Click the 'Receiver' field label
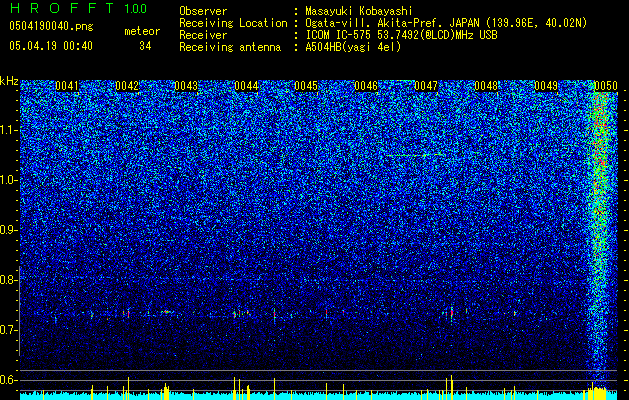This screenshot has width=629, height=400. [203, 35]
